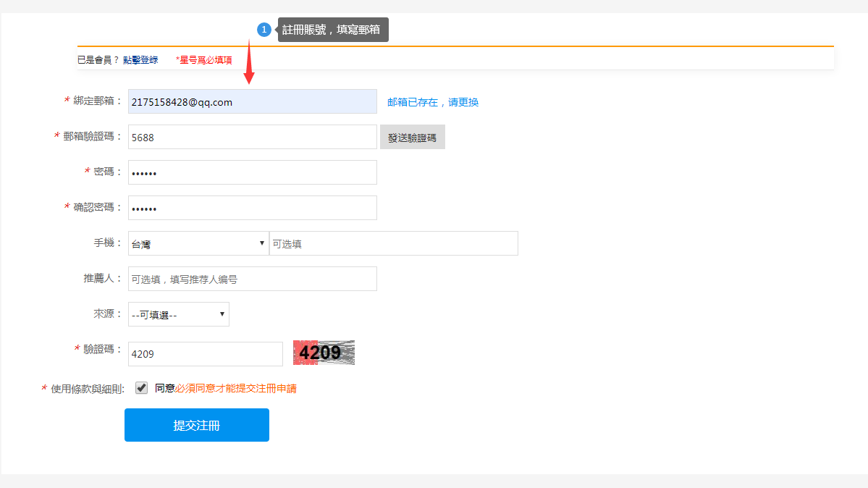Click the 郵箱驗證碼 email code field
Screen dimensions: 868x488
pos(252,136)
